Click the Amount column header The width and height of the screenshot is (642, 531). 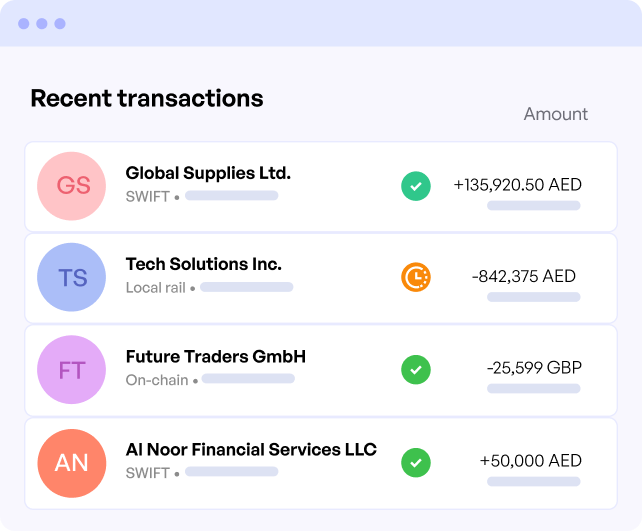click(556, 114)
